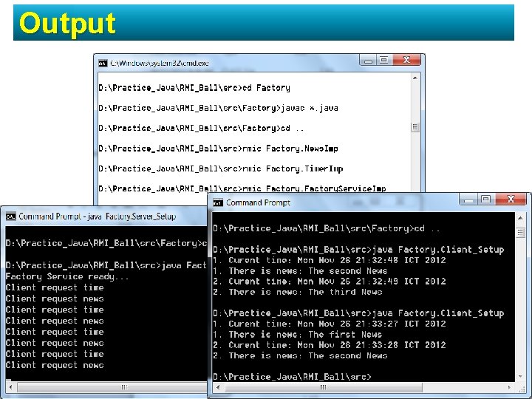Click time line '21:33:28 ICT 2012'
The height and width of the screenshot is (399, 532).
(330, 345)
